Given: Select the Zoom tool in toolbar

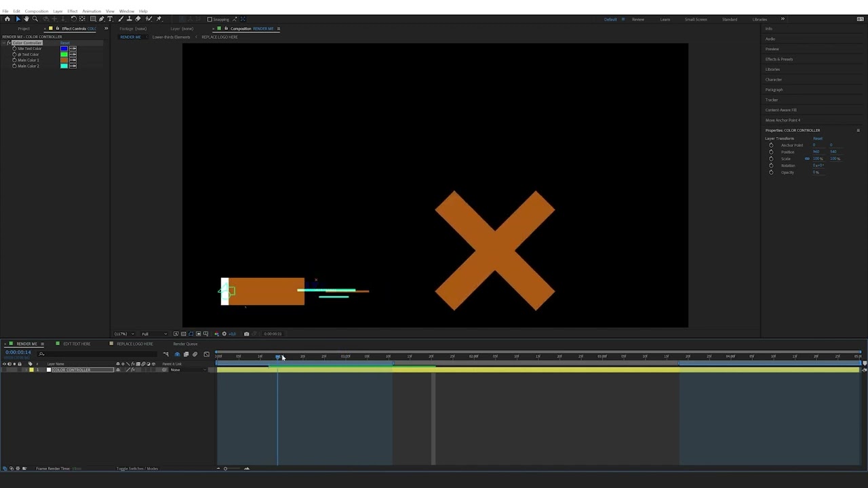Looking at the screenshot, I should point(35,19).
